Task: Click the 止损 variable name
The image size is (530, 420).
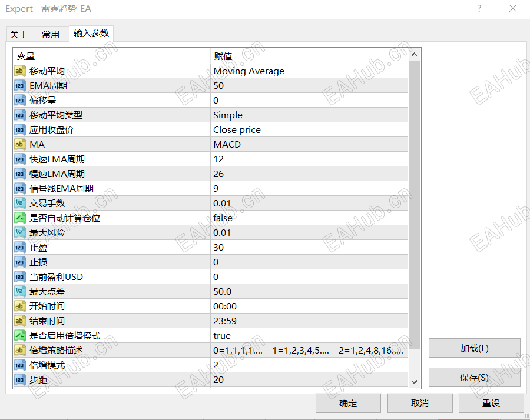Action: point(38,262)
